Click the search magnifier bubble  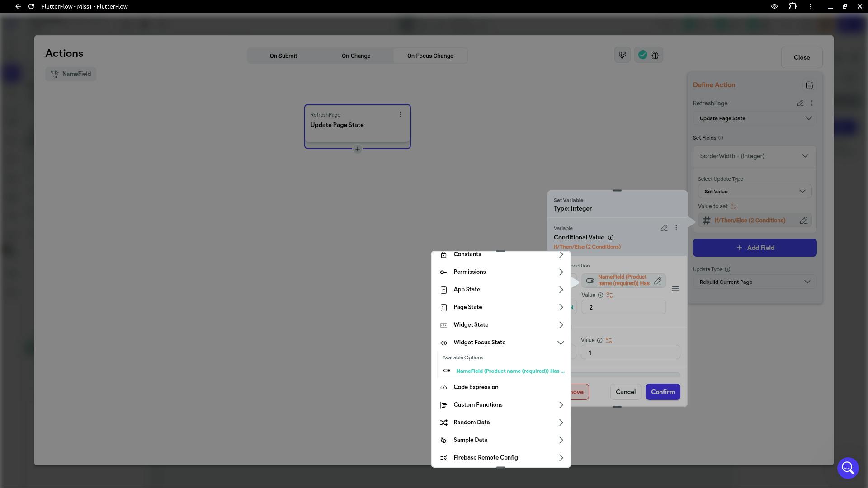pos(848,468)
